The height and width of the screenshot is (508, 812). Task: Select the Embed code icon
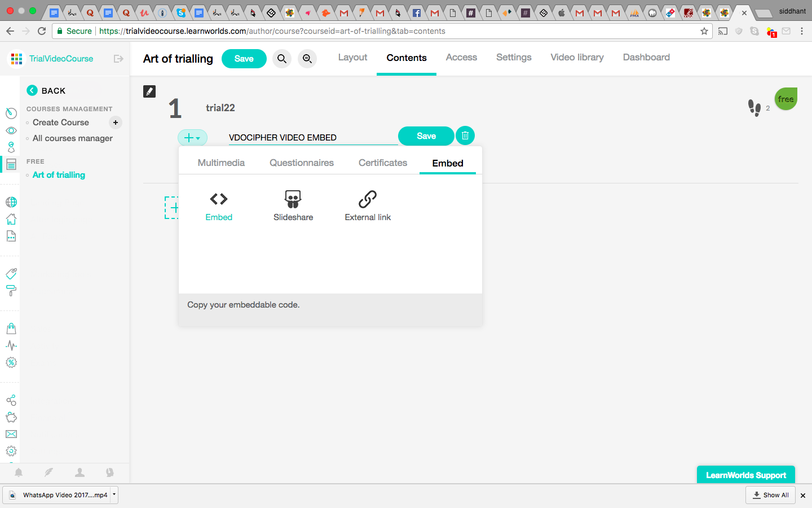pos(219,199)
